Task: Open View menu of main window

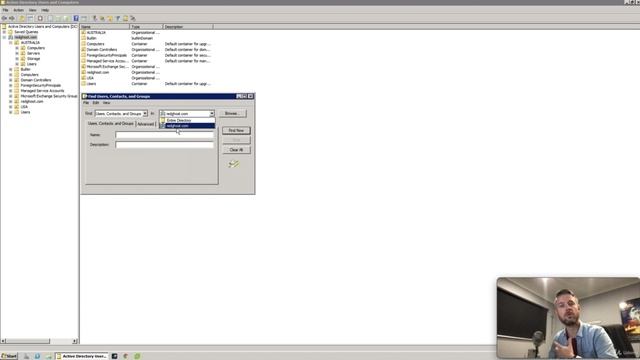Action: [33, 10]
